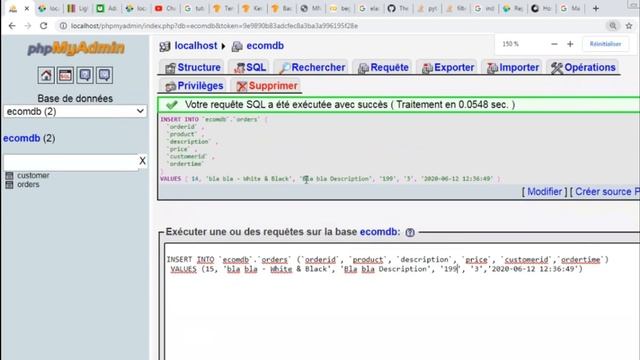
Task: Open the phpMyAdmin home icon
Action: point(46,76)
